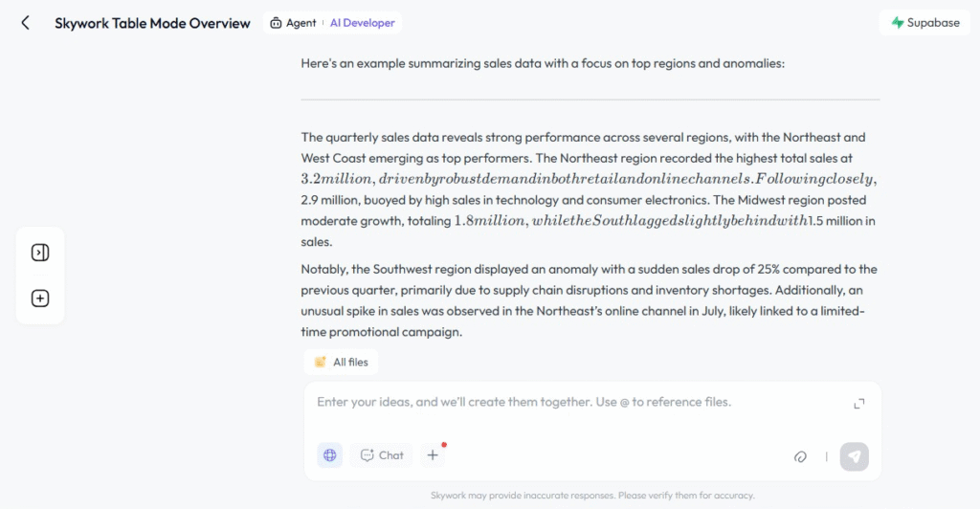The width and height of the screenshot is (980, 509).
Task: Click the paragraph about Southwest region anomaly
Action: (x=590, y=300)
